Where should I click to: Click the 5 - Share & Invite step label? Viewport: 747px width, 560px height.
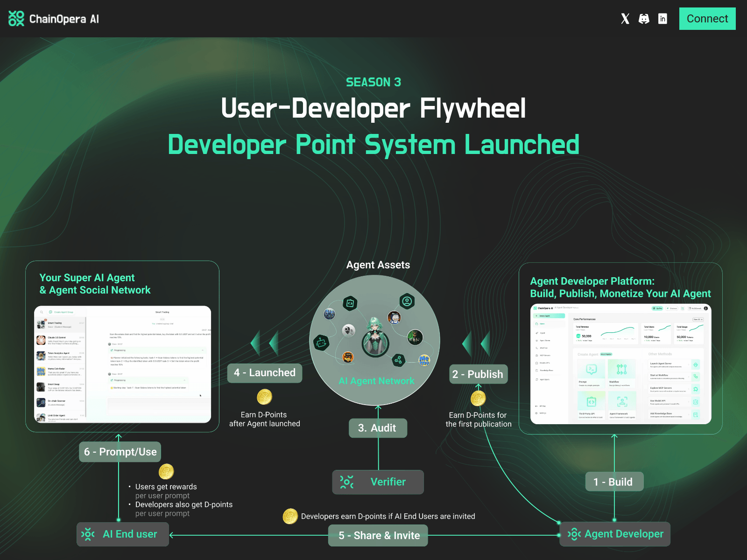coord(378,535)
